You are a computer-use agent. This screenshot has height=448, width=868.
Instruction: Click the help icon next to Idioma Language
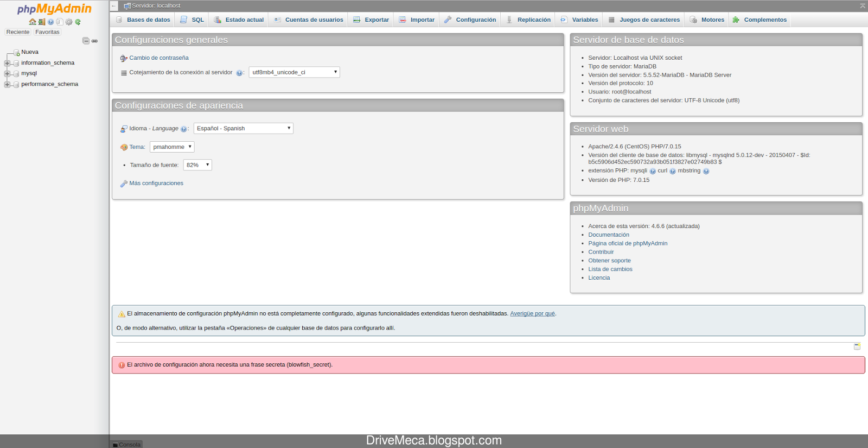click(x=183, y=129)
